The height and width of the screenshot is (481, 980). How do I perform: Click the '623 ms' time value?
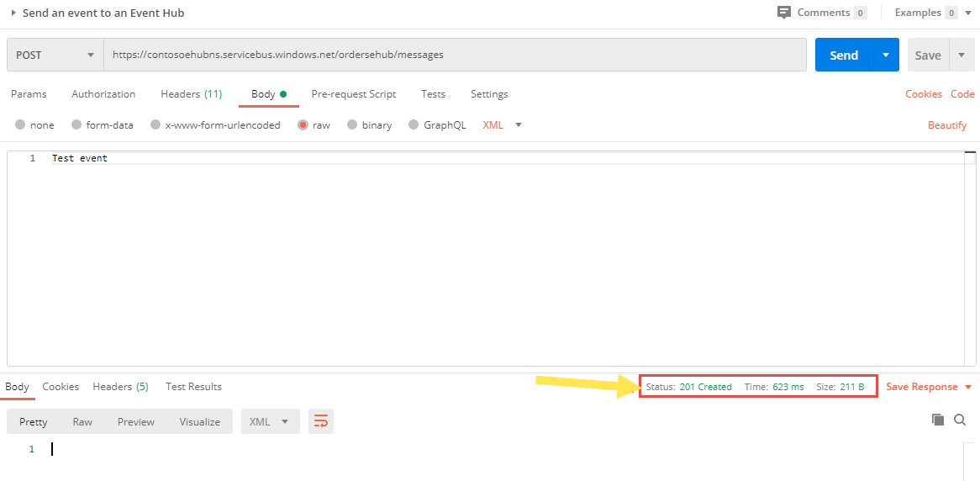[x=788, y=387]
